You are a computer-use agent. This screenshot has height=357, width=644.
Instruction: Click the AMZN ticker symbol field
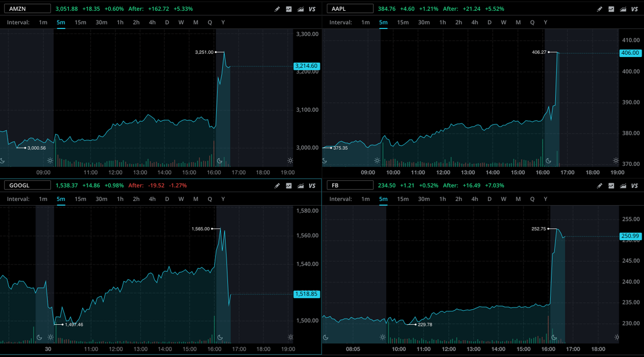[27, 9]
